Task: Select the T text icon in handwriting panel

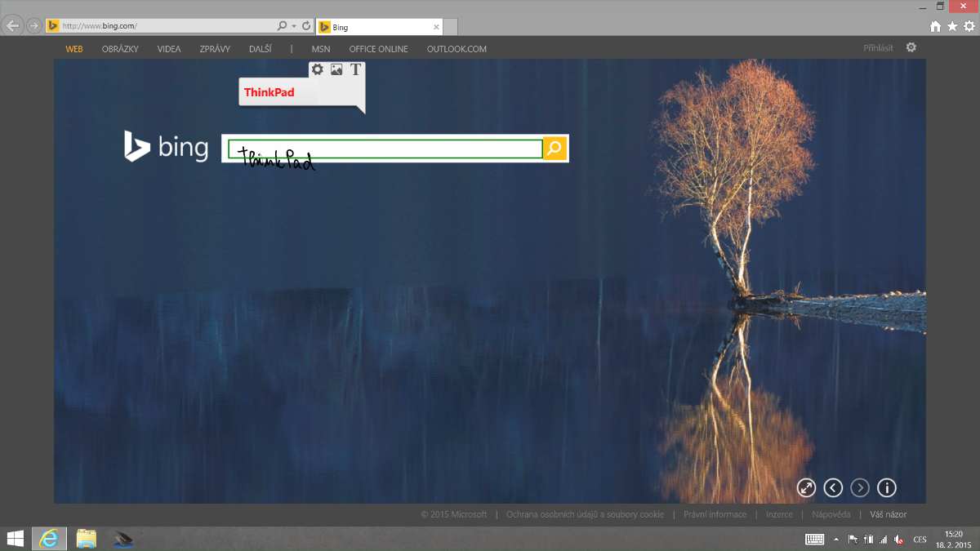Action: [x=355, y=70]
